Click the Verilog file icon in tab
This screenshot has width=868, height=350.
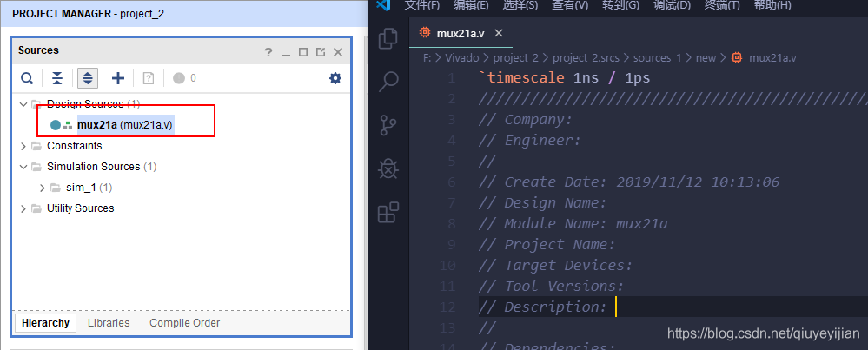pyautogui.click(x=425, y=33)
